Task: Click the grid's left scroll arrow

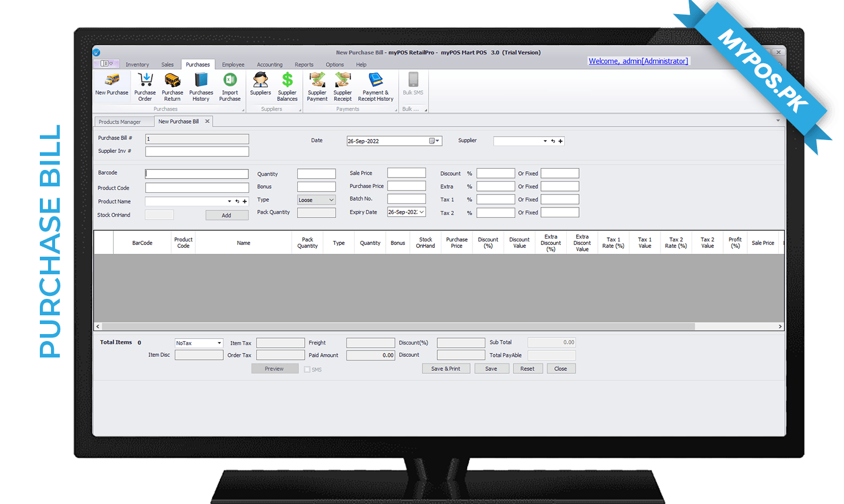Action: click(x=98, y=326)
